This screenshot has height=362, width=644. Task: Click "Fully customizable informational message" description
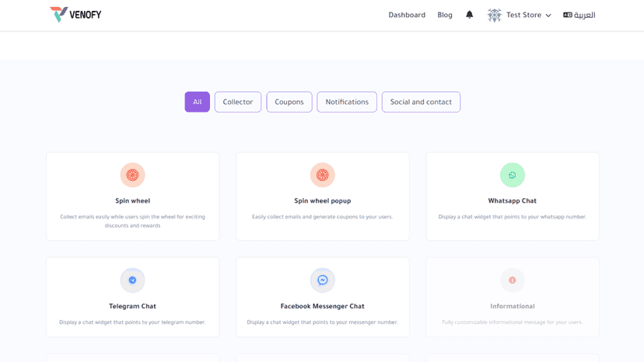(512, 322)
